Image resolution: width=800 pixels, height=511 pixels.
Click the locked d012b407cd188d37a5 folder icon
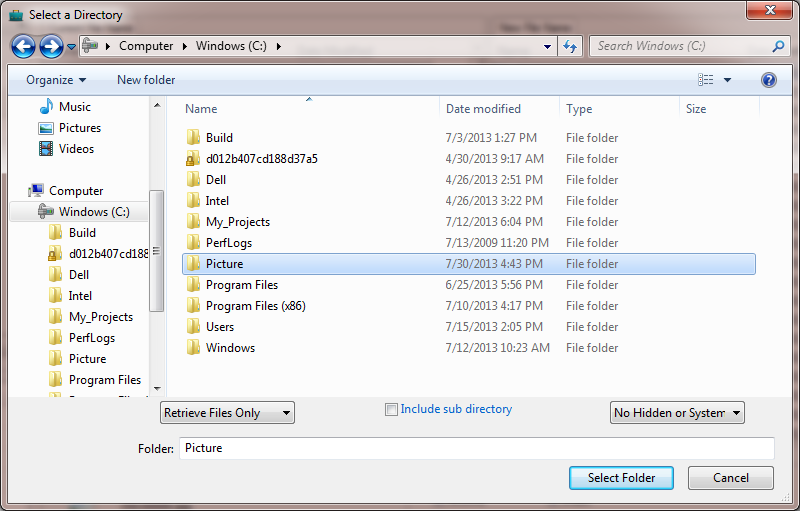click(193, 159)
